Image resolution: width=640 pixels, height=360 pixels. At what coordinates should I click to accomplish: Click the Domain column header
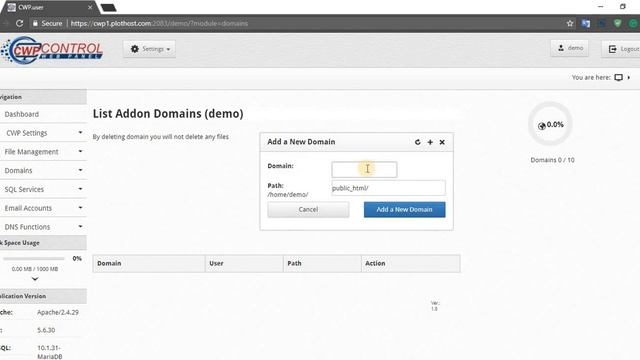click(x=149, y=263)
